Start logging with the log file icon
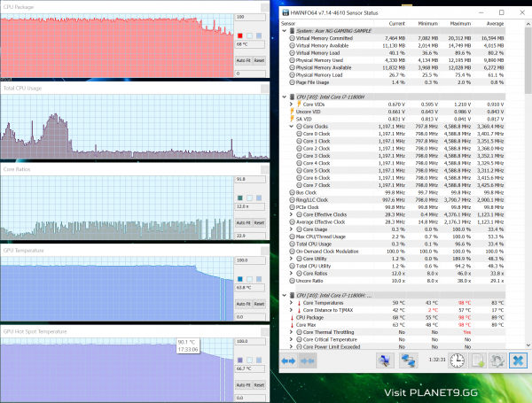This screenshot has height=403, width=532. [478, 360]
